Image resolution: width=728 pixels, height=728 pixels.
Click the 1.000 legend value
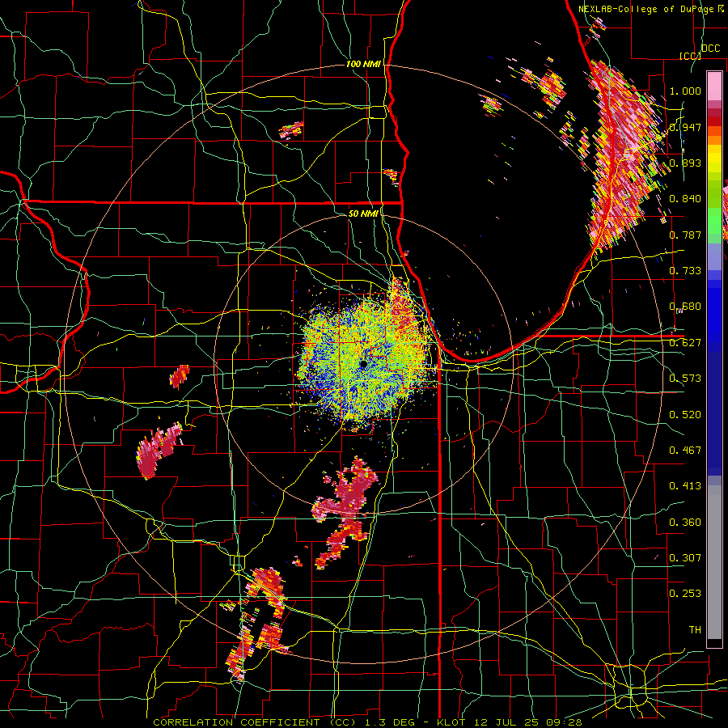[x=685, y=91]
